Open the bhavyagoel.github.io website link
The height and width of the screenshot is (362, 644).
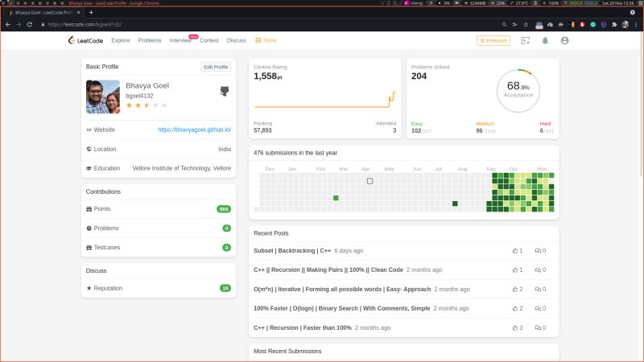tap(194, 130)
